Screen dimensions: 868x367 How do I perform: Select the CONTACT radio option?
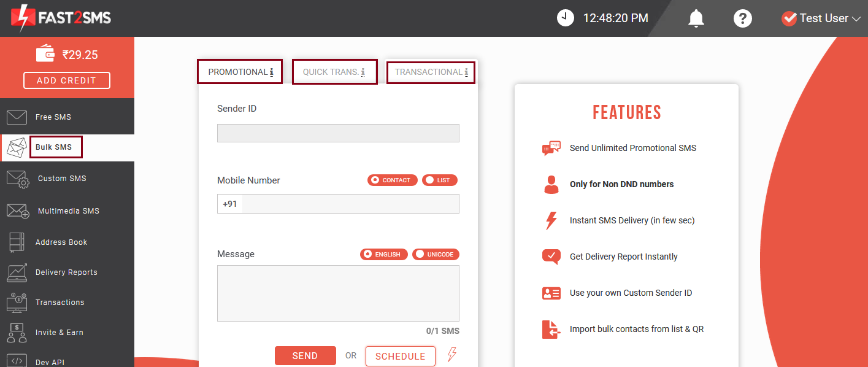pyautogui.click(x=393, y=180)
